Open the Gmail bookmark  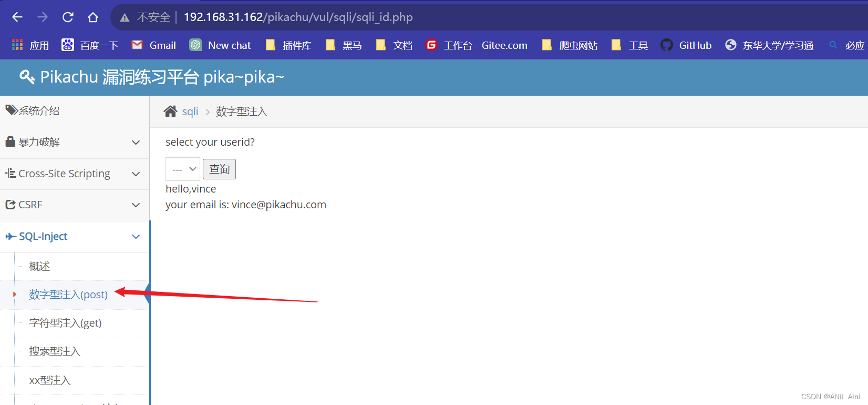tap(153, 45)
